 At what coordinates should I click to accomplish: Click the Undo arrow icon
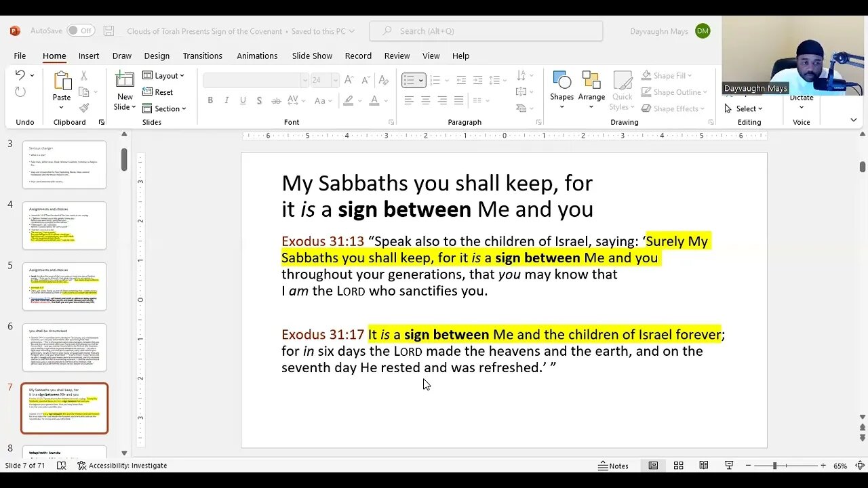20,75
